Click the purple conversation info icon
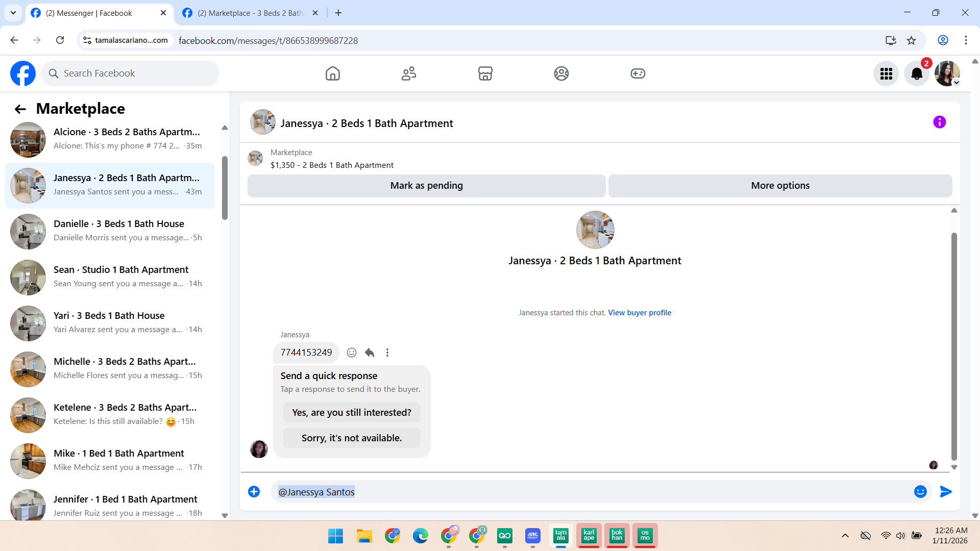 [x=939, y=122]
